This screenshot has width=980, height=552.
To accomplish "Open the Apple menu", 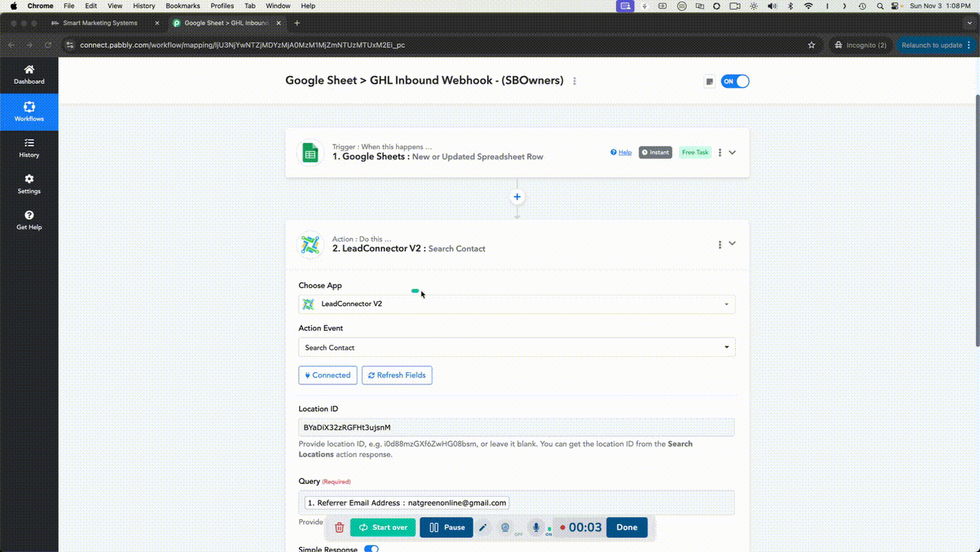I will coord(14,6).
